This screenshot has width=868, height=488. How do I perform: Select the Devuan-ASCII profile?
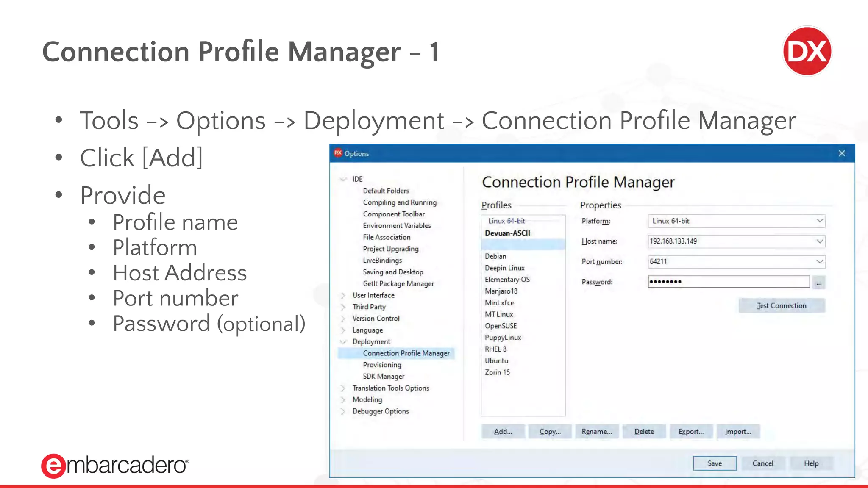507,233
